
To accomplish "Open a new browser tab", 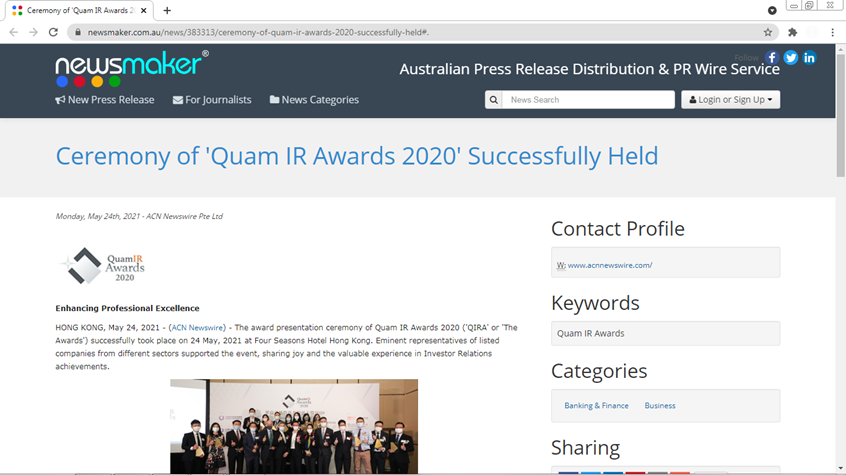I will [x=167, y=10].
